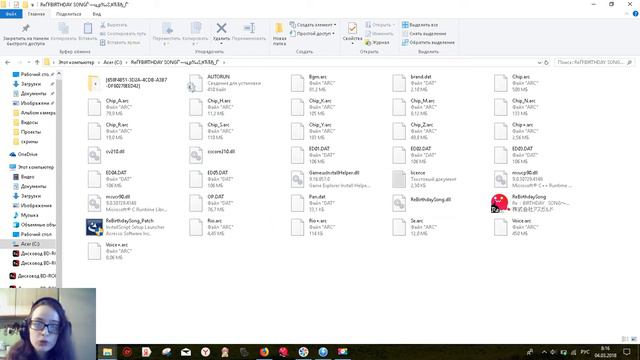Select the OP.DAT file
640x360 pixels.
click(211, 203)
